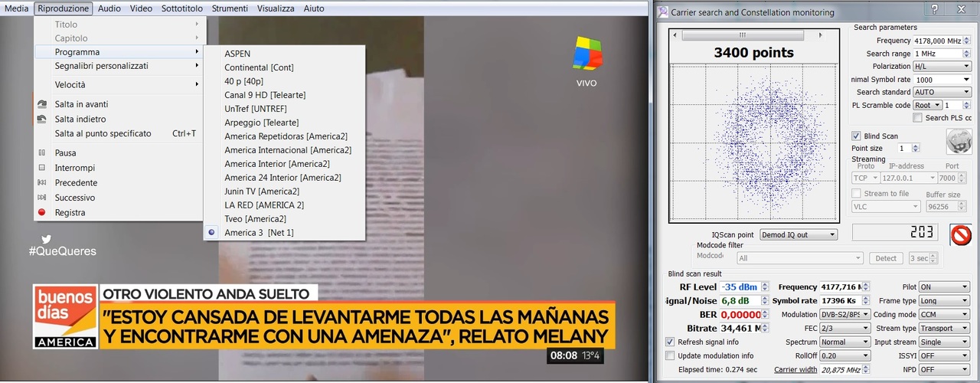Select Junin TV [America2] program
The height and width of the screenshot is (383, 980).
262,191
